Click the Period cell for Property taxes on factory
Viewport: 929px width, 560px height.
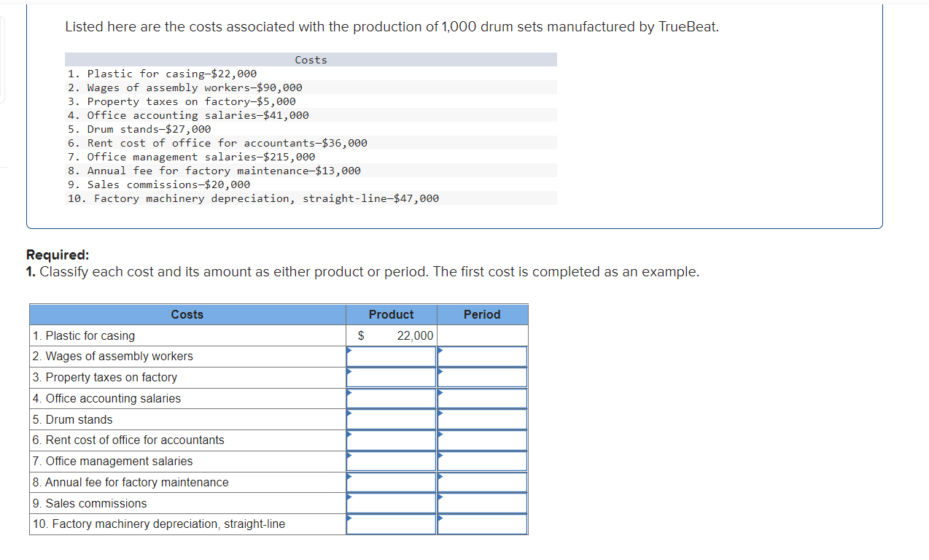482,377
